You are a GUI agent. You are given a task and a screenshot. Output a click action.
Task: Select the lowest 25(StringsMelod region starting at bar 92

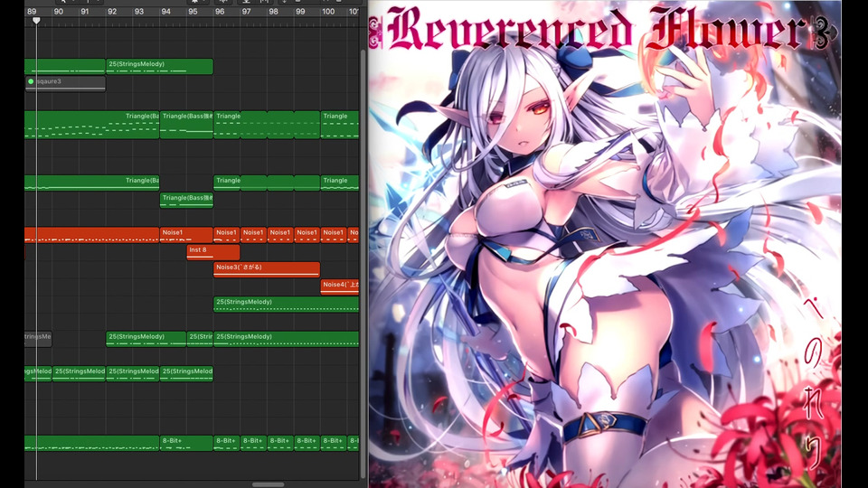133,374
